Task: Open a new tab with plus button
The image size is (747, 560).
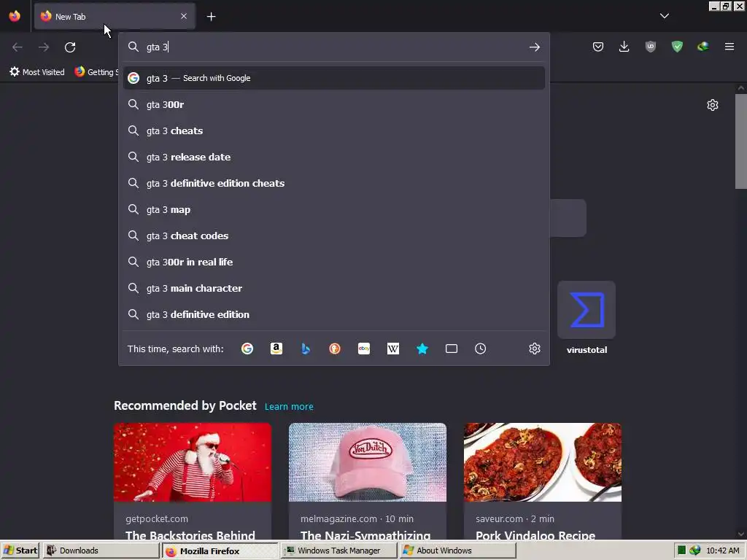Action: pyautogui.click(x=211, y=17)
